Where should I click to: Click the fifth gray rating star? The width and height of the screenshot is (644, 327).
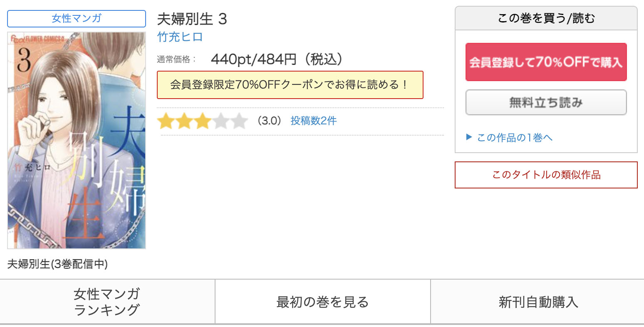tap(239, 121)
